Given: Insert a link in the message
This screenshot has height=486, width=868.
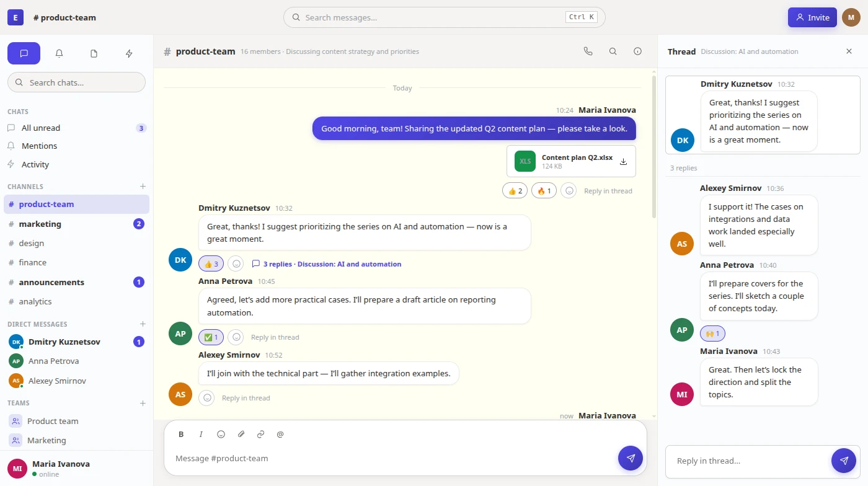Looking at the screenshot, I should tap(260, 435).
